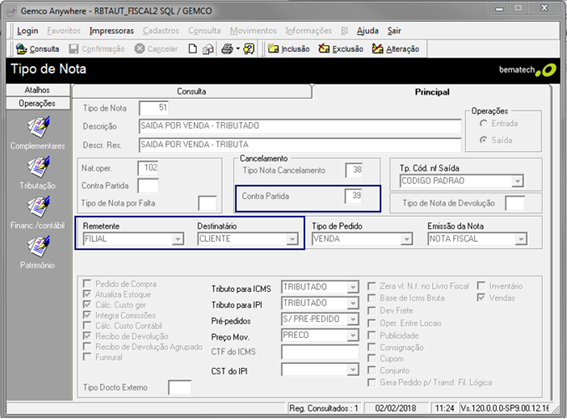Image resolution: width=567 pixels, height=419 pixels.
Task: Click the Descrição text field
Action: click(300, 126)
